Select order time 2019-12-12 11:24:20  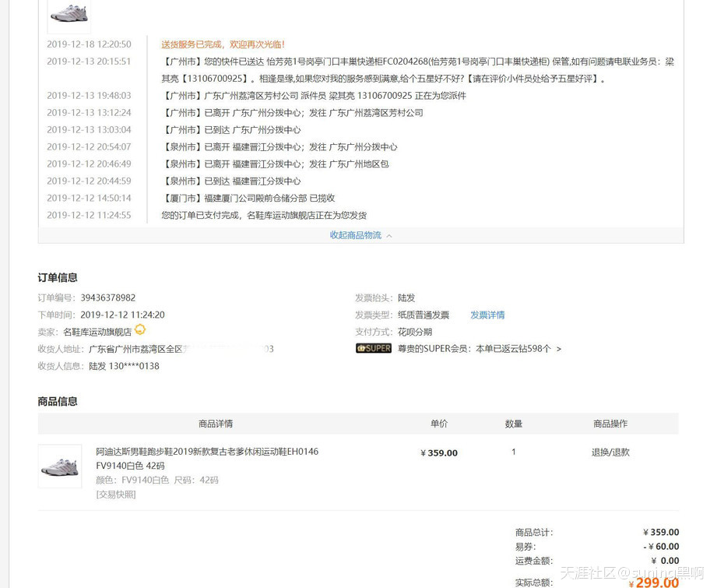[x=122, y=315]
